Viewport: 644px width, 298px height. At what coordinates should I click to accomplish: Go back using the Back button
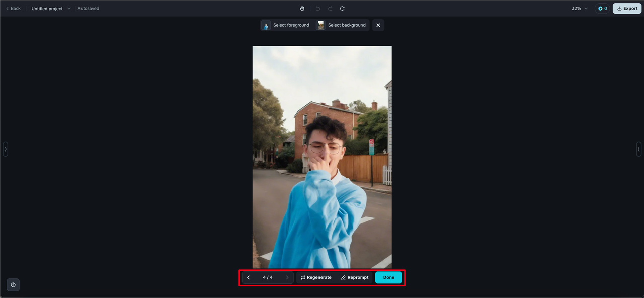(x=13, y=8)
